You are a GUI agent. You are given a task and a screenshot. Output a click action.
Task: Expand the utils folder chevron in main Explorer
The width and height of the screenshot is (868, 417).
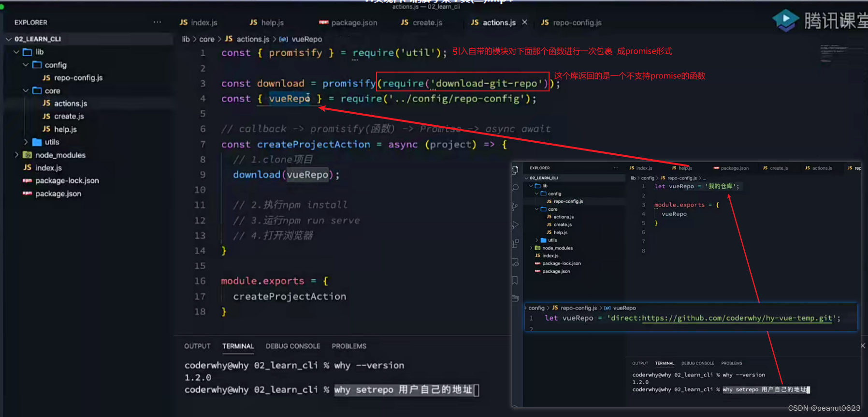[26, 142]
